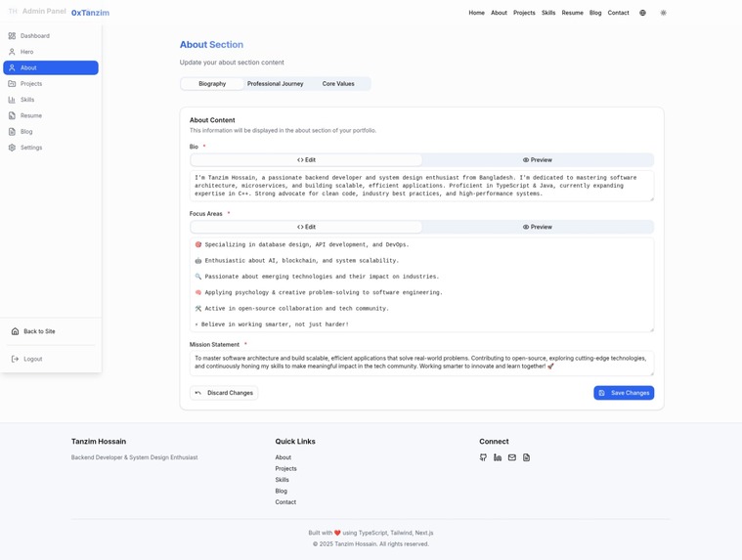Open Projects under footer Quick Links
Viewport: 742px width, 560px height.
(285, 469)
